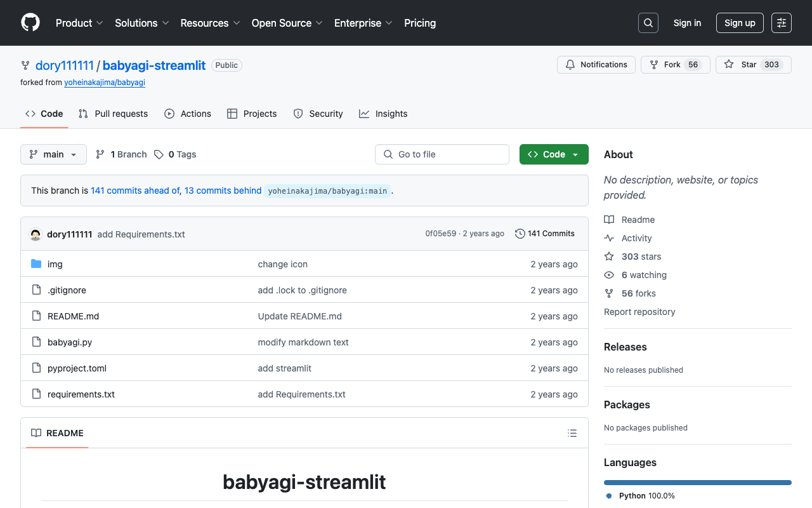Click the img folder icon
Screen dimensions: 812x508
pyautogui.click(x=36, y=264)
